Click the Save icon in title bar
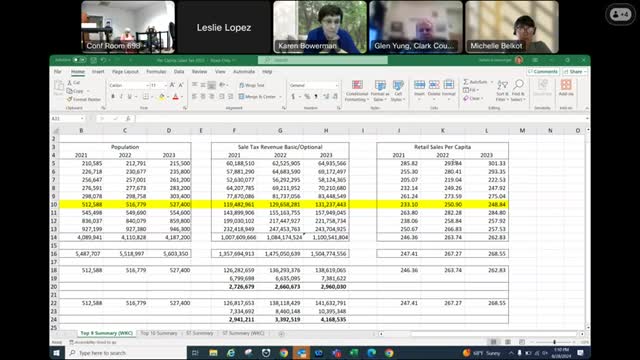This screenshot has height=360, width=640. (93, 60)
